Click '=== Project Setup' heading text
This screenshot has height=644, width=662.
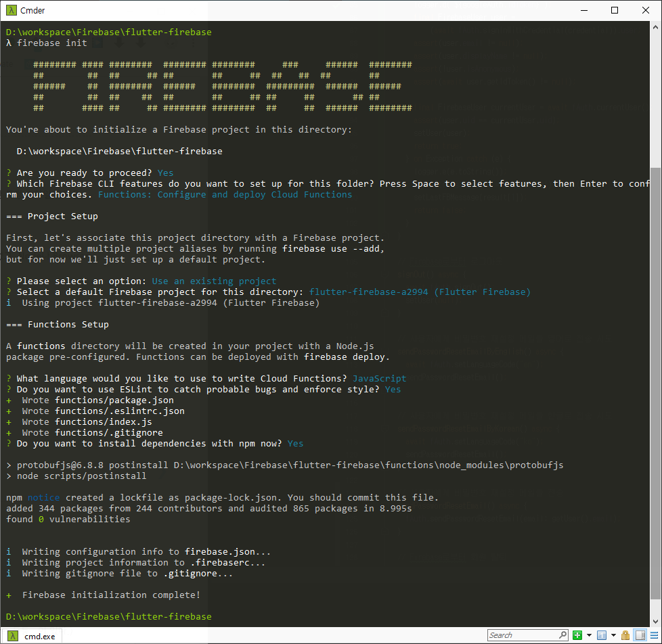point(52,216)
